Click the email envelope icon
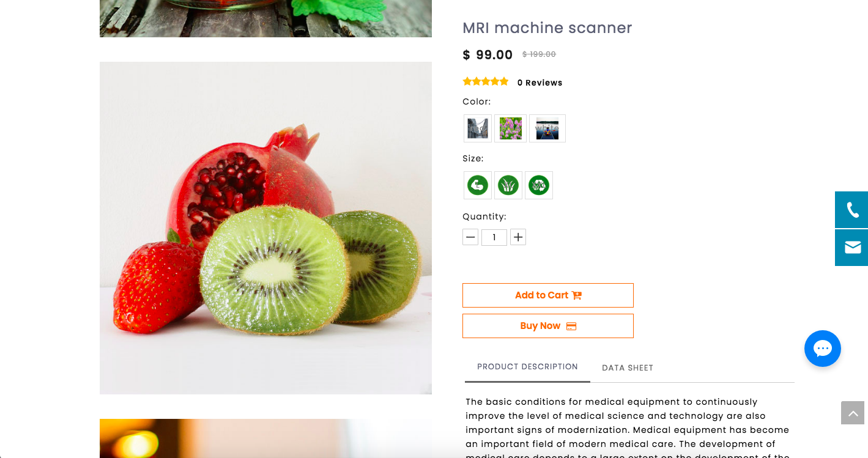Image resolution: width=868 pixels, height=458 pixels. click(x=851, y=248)
